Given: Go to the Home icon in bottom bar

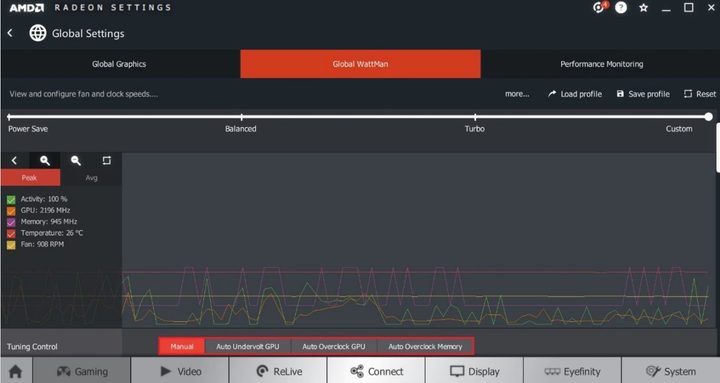Looking at the screenshot, I should pyautogui.click(x=16, y=371).
